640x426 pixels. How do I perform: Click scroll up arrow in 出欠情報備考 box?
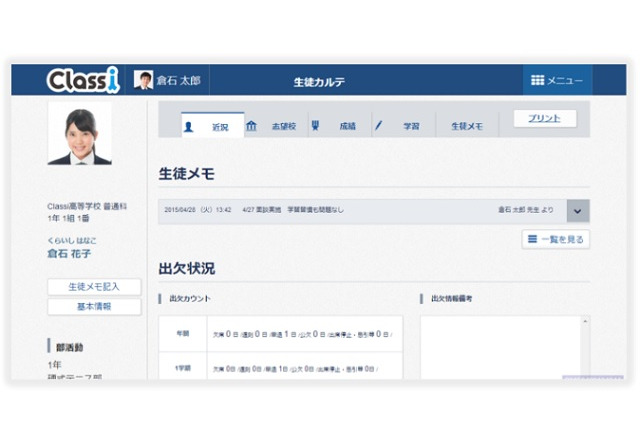tap(585, 322)
